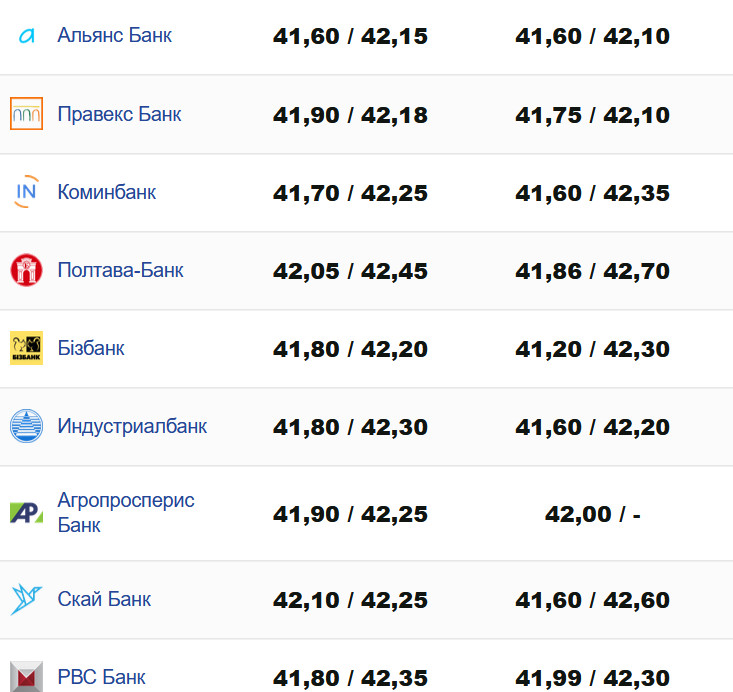Click the blue Индустриалбанк logo icon
This screenshot has width=733, height=692.
[26, 426]
